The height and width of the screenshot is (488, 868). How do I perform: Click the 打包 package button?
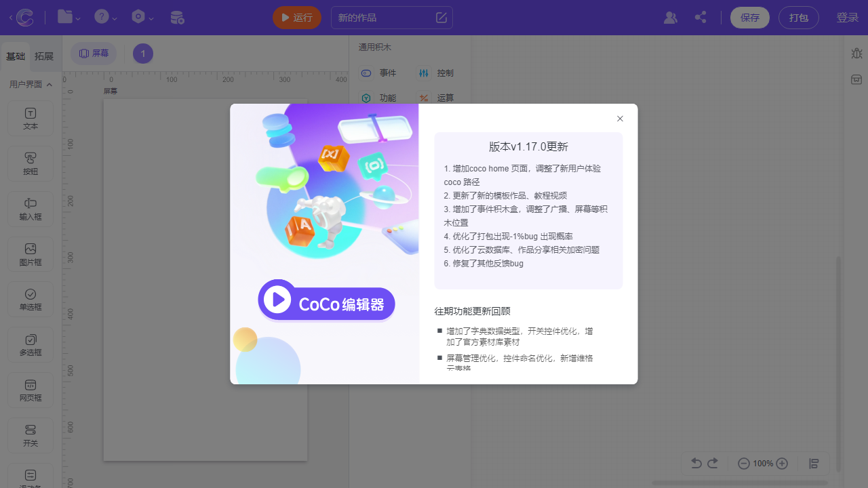(799, 18)
